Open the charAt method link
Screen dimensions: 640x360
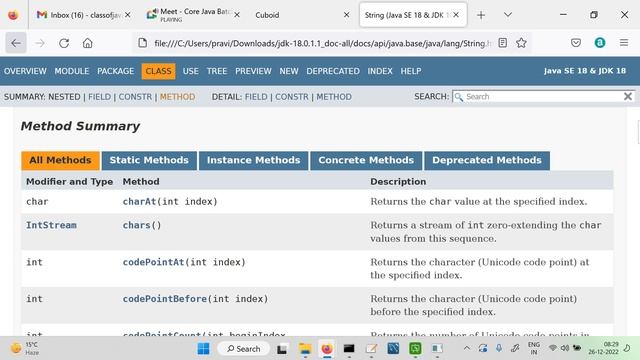[x=139, y=202]
